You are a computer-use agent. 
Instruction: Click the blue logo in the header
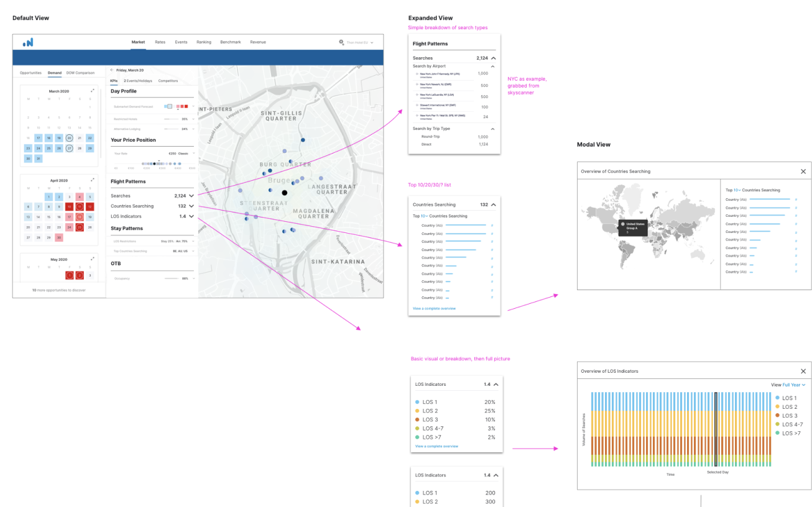28,42
